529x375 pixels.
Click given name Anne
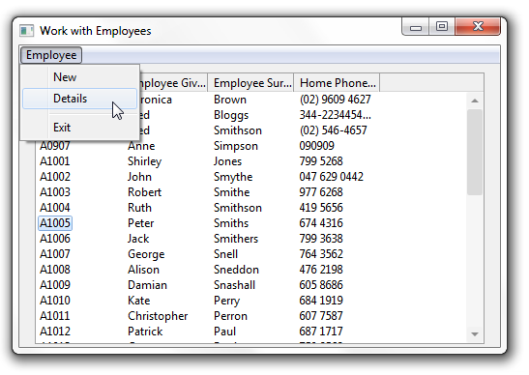[x=141, y=146]
